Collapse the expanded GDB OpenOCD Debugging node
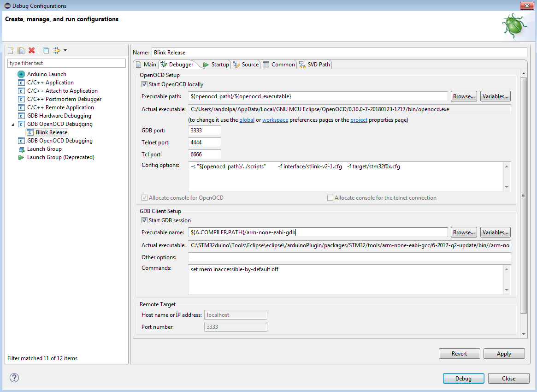537x392 pixels. point(12,125)
